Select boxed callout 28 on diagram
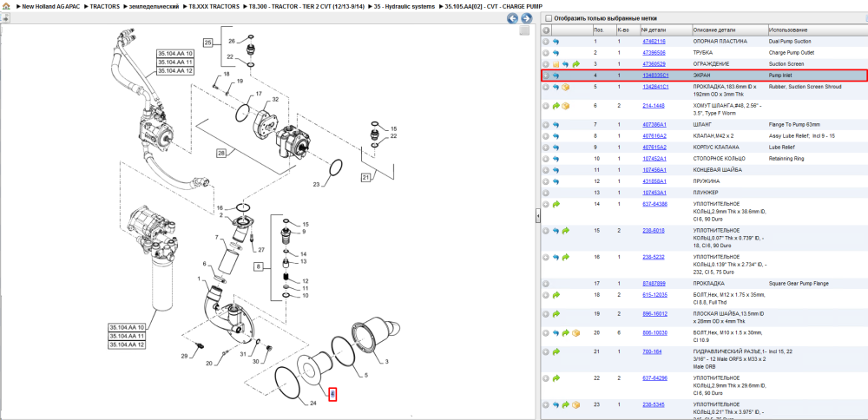 (x=220, y=154)
